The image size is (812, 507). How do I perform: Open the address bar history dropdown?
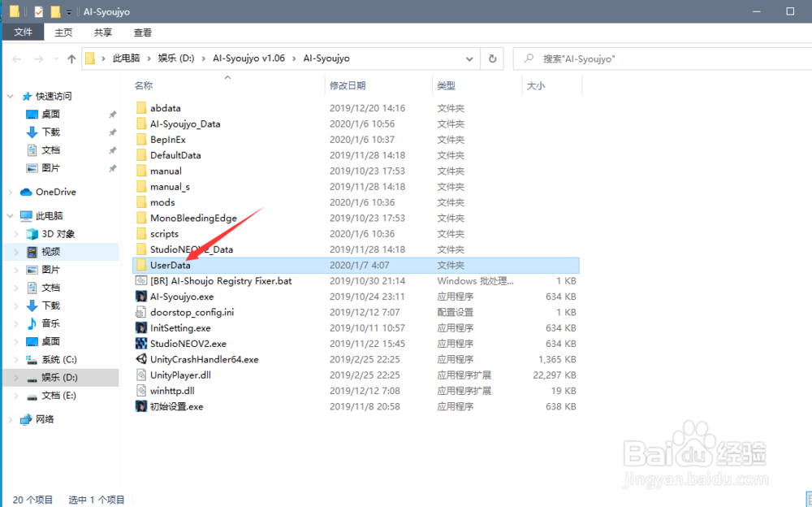coord(469,58)
